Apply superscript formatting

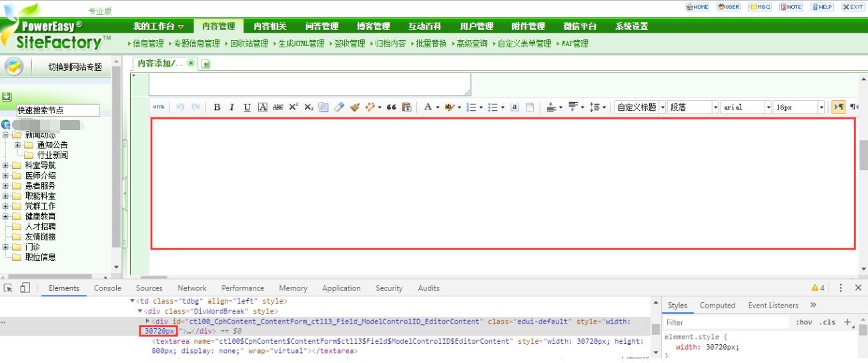point(293,107)
